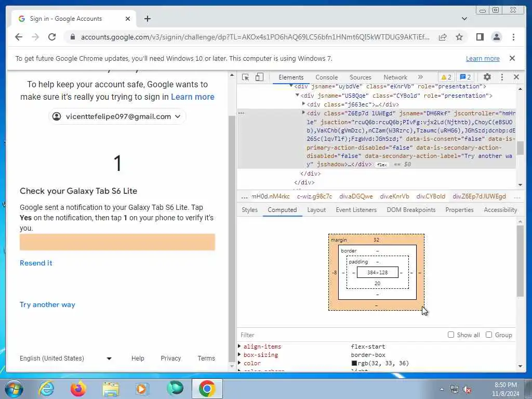This screenshot has height=399, width=532.
Task: Open the vicenttefelipe097@gmail.com account chip
Action: coord(117,116)
